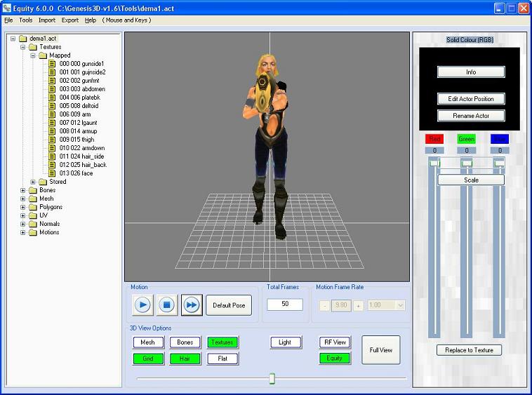Click the Bones folder icon
The image size is (532, 395).
point(32,190)
